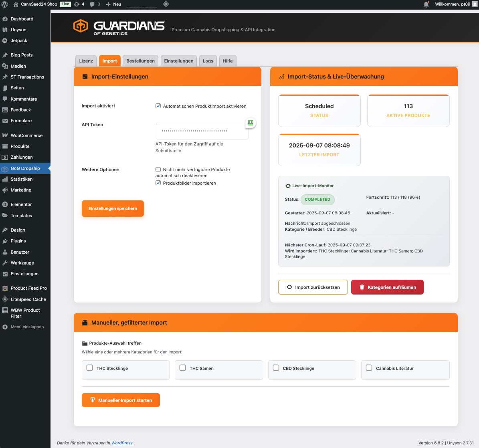
Task: Open the comments bubble in the admin bar
Action: [x=92, y=4]
